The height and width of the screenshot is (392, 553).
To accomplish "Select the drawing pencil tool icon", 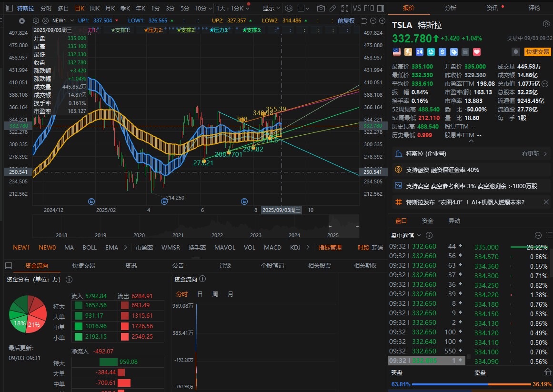I will point(333,9).
